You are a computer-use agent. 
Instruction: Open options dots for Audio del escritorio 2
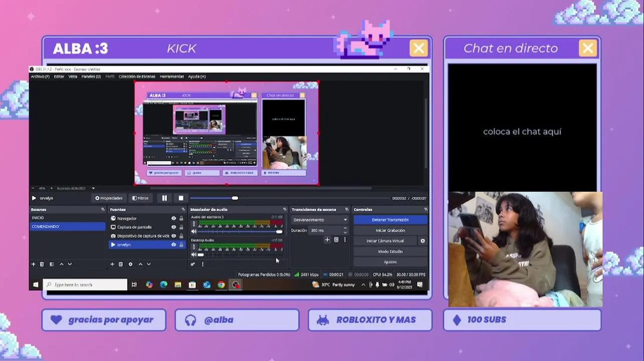click(x=194, y=224)
